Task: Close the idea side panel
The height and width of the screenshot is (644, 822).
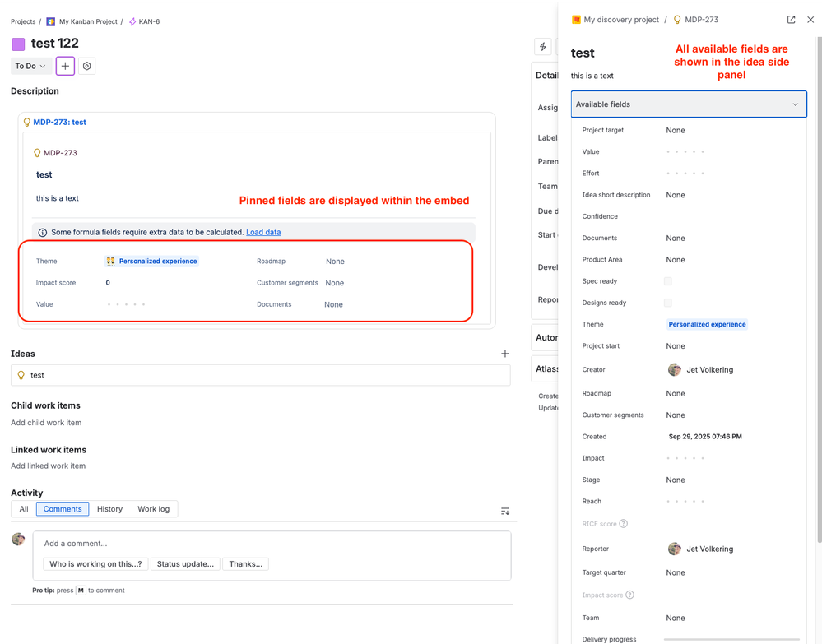Action: click(810, 20)
